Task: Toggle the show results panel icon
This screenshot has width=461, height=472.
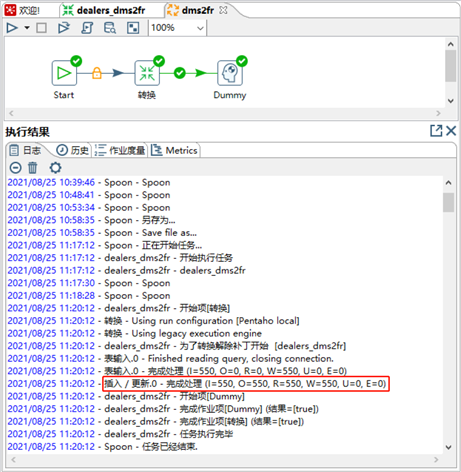Action: pyautogui.click(x=133, y=28)
